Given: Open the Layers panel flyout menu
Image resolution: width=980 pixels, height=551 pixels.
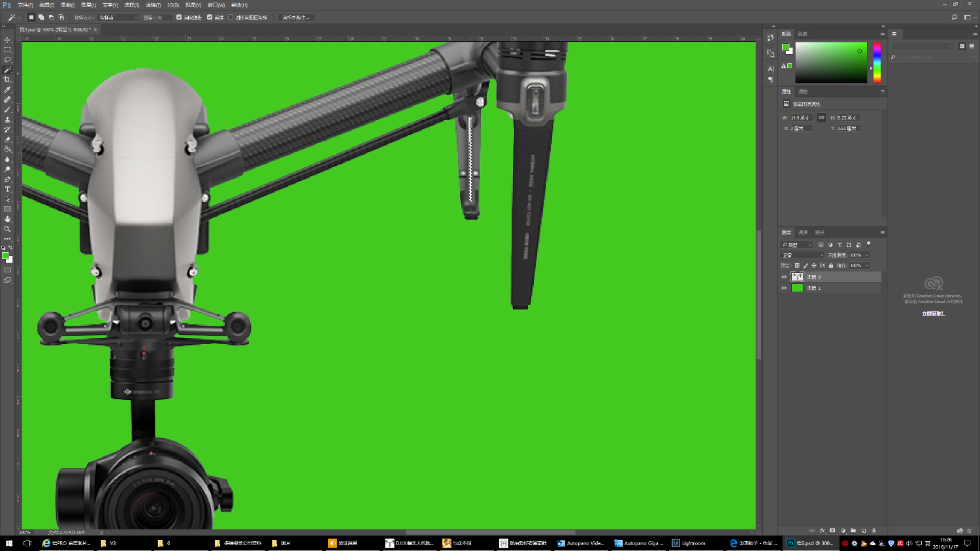Looking at the screenshot, I should (x=882, y=232).
